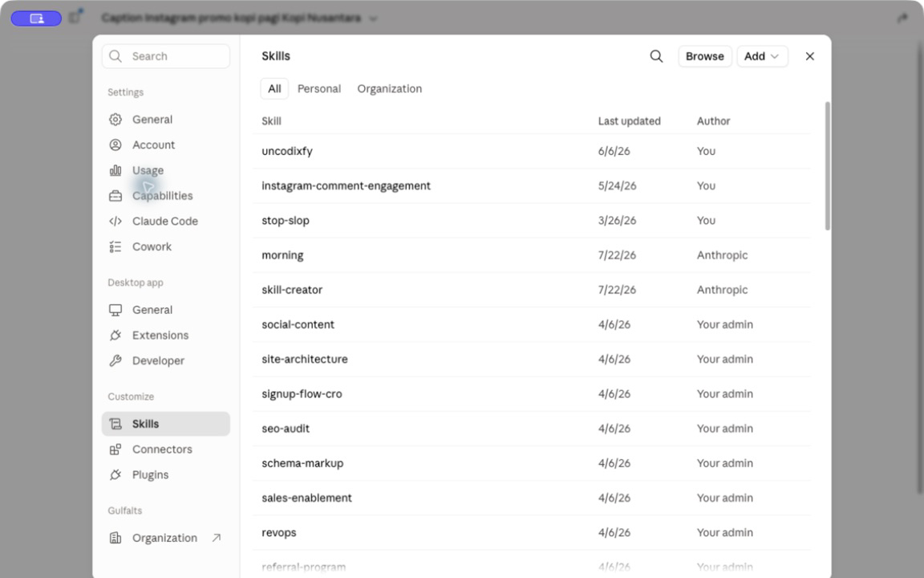
Task: Open the site-architecture skill
Action: point(532,359)
